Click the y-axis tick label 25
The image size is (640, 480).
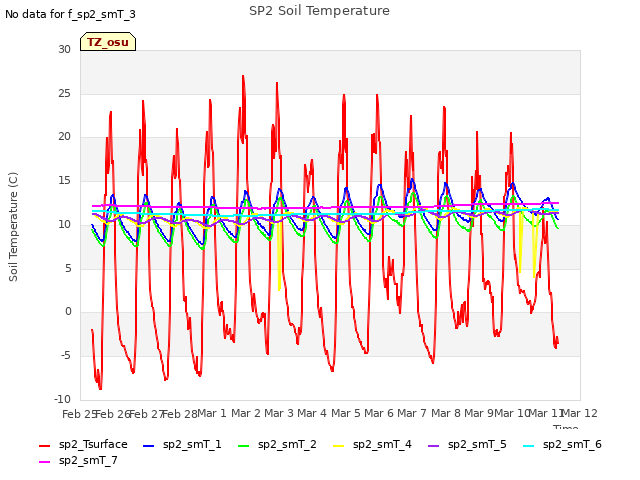coord(64,93)
